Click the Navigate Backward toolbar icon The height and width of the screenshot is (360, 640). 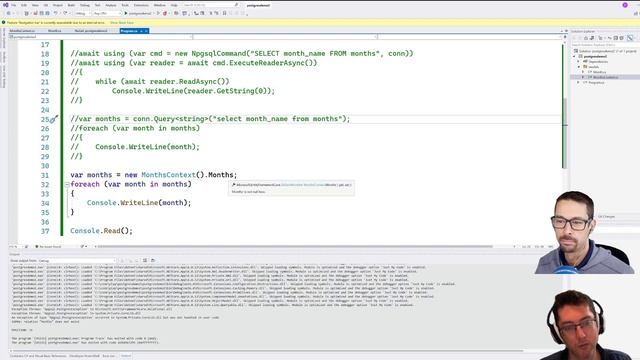click(9, 13)
